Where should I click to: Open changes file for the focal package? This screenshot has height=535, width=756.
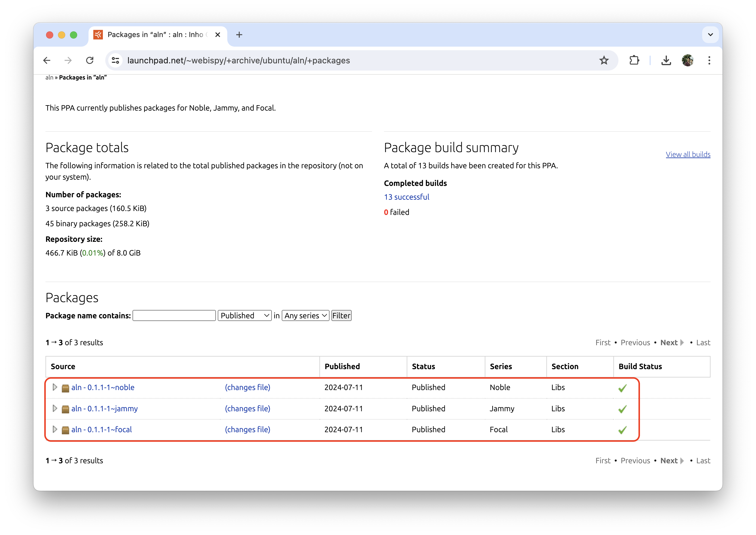248,429
